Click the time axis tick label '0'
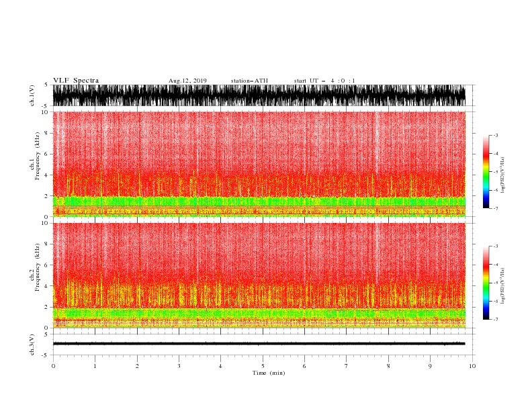This screenshot has height=411, width=532. [53, 366]
